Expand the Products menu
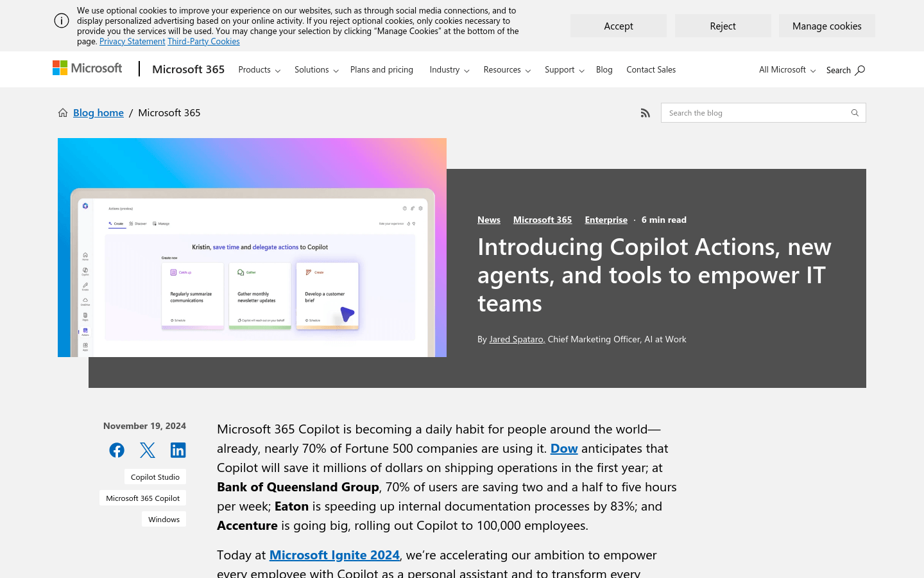Image resolution: width=924 pixels, height=578 pixels. 259,69
